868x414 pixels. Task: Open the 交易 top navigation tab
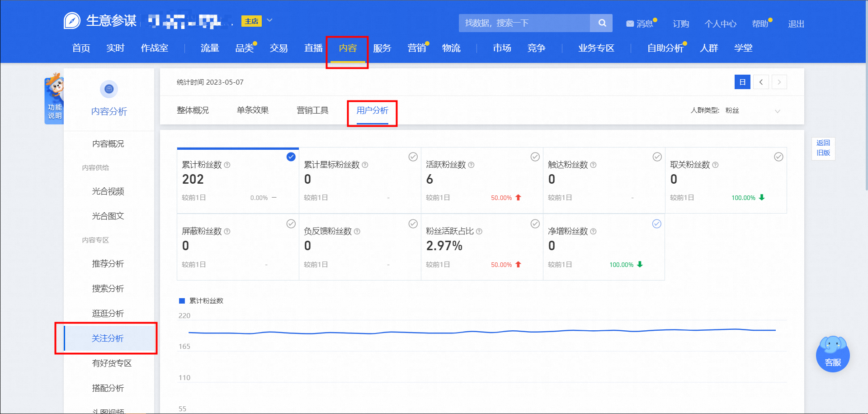[279, 48]
